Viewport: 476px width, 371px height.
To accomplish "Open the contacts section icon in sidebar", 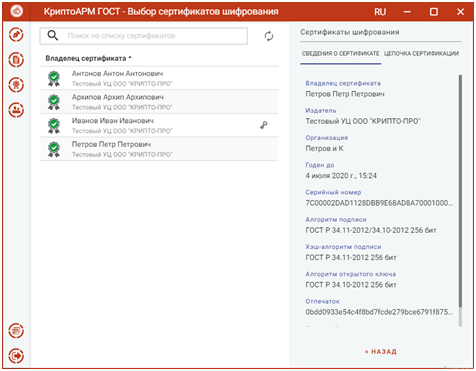I will (x=16, y=110).
